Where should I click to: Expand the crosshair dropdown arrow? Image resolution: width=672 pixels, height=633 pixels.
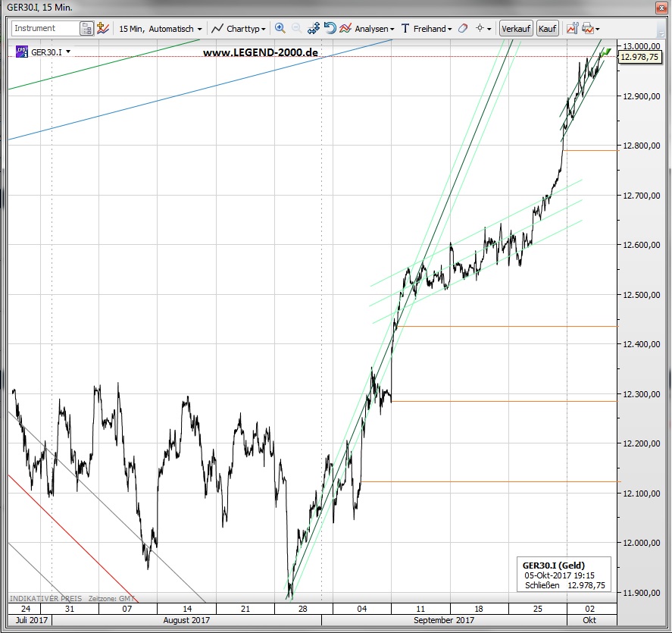point(489,29)
